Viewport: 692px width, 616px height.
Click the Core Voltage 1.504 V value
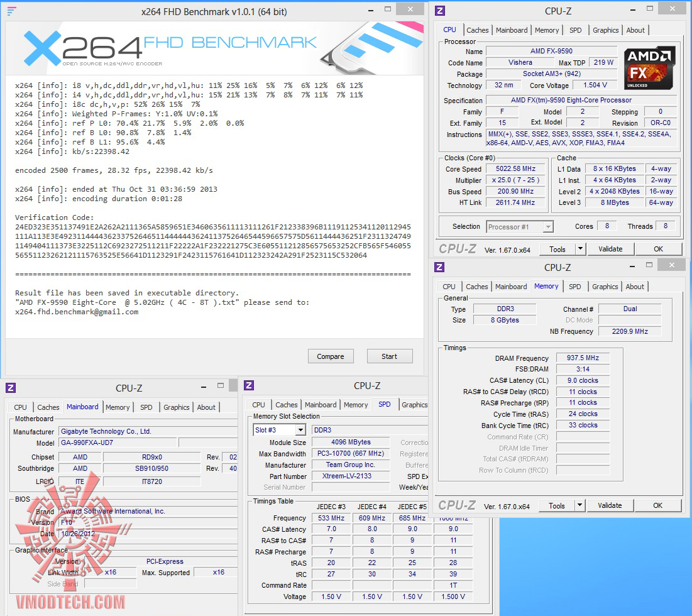pos(595,85)
